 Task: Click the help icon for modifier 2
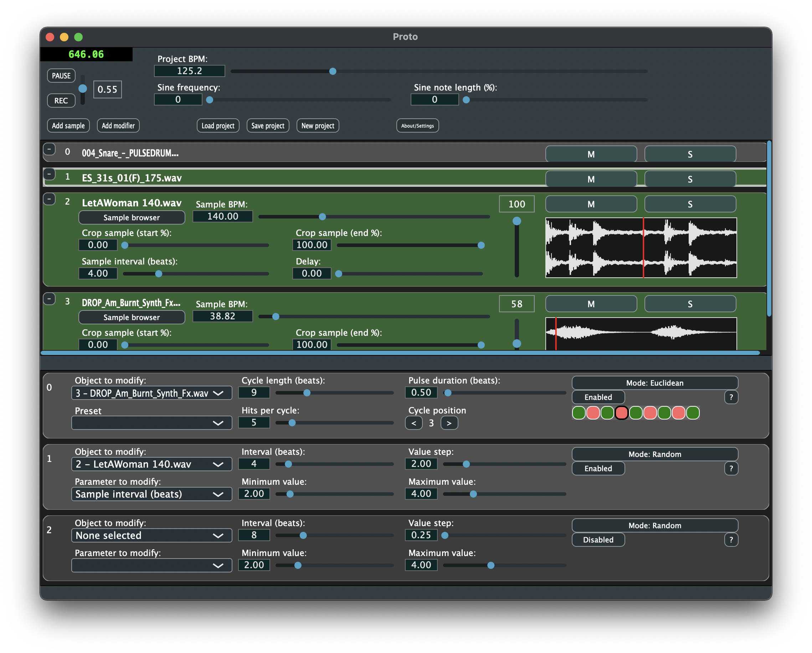(731, 540)
